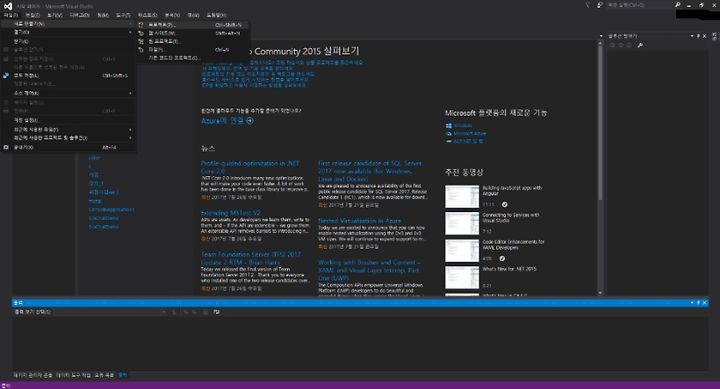The image size is (720, 389).
Task: Click the Team Project (팀 프로젝트) submenu icon
Action: point(141,41)
